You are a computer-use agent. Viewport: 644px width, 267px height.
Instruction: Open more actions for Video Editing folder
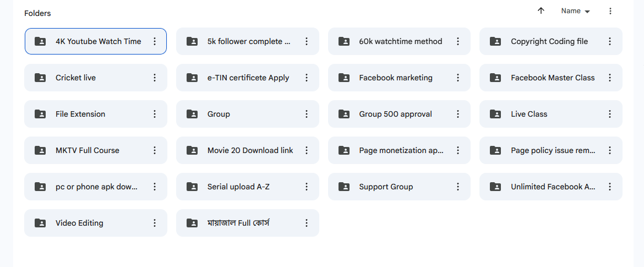coord(155,223)
